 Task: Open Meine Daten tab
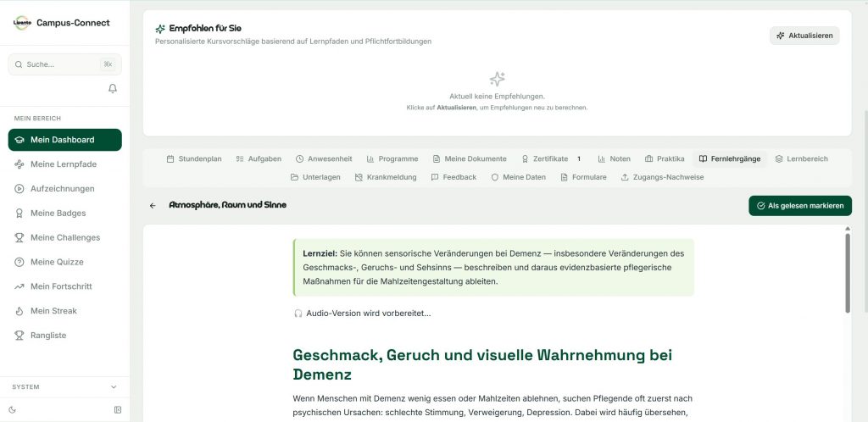[518, 177]
